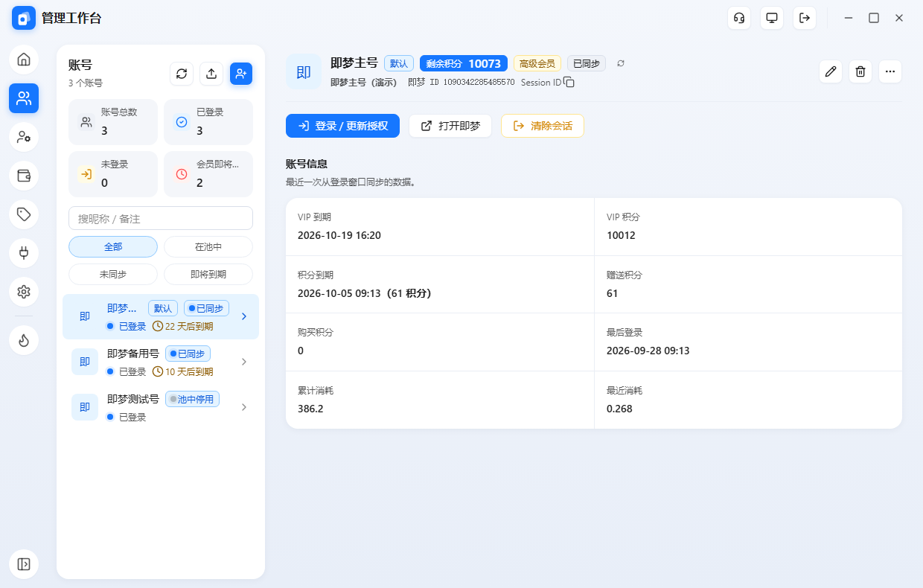This screenshot has height=588, width=923.
Task: Expand the 即梦测试号 row chevron
Action: click(x=243, y=407)
